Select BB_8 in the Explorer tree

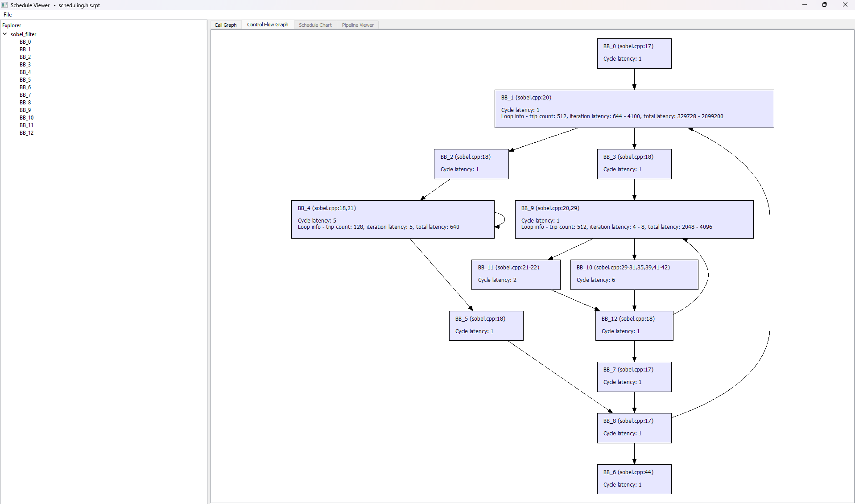25,103
